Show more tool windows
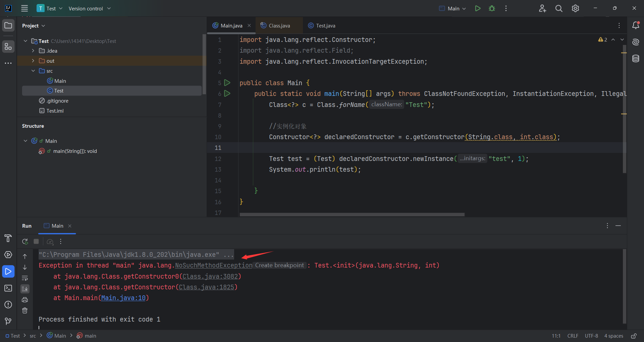This screenshot has width=644, height=342. coord(8,63)
